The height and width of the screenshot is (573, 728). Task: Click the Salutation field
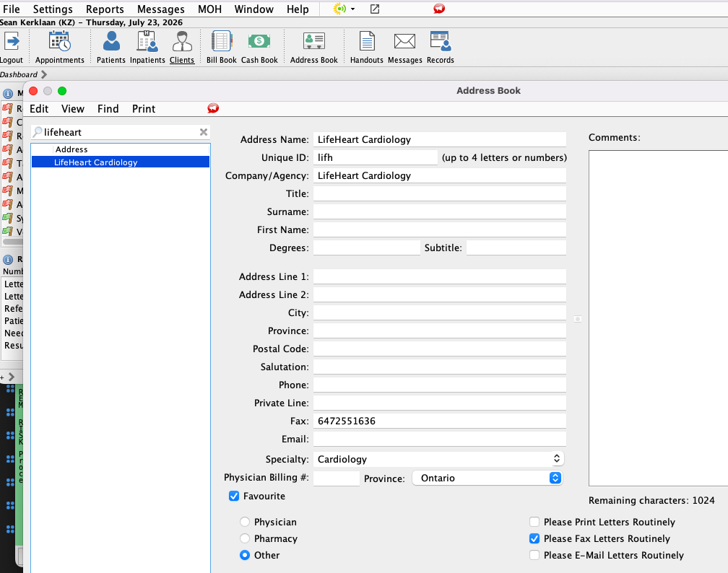click(440, 367)
